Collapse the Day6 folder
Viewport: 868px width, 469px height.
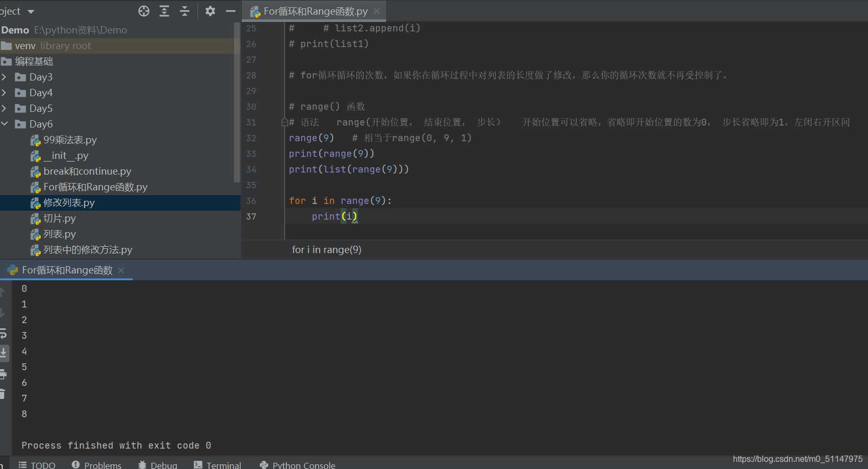(x=4, y=124)
